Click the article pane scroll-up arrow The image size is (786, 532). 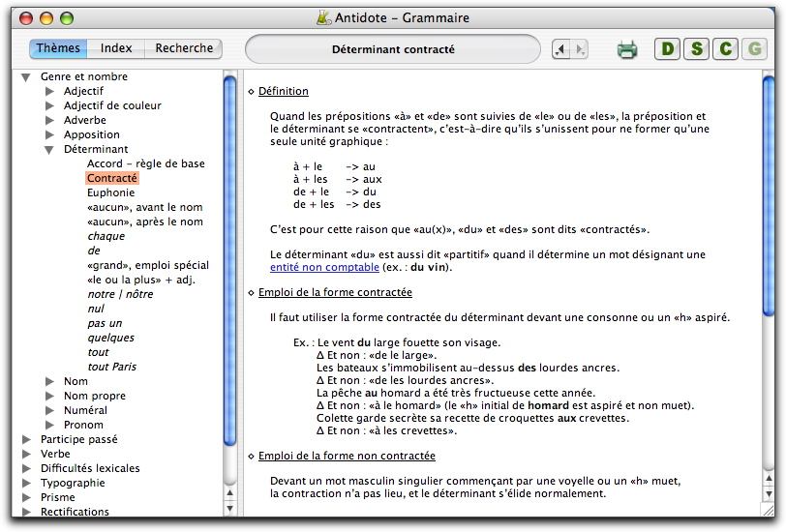click(769, 479)
